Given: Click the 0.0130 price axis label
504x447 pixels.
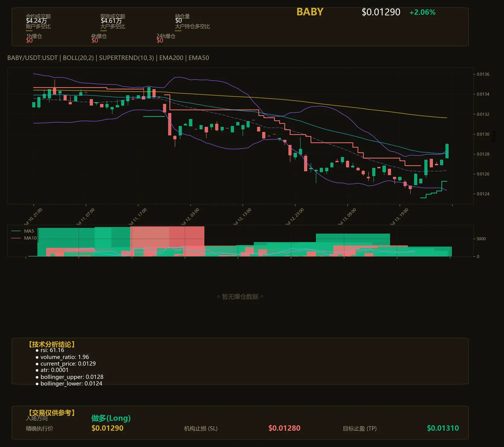Looking at the screenshot, I should tap(483, 134).
